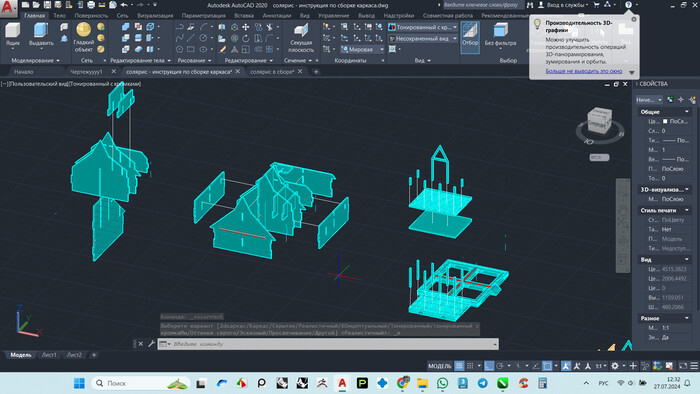Click the Plot (printer) icon in quick access toolbar

(91, 5)
